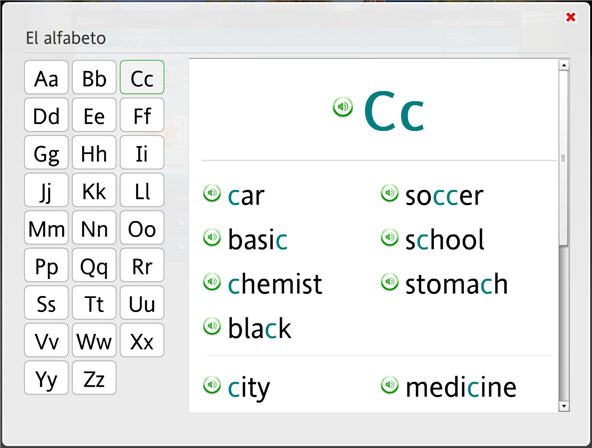Select the Ww letter button
Viewport: 592px width, 448px height.
[x=94, y=340]
